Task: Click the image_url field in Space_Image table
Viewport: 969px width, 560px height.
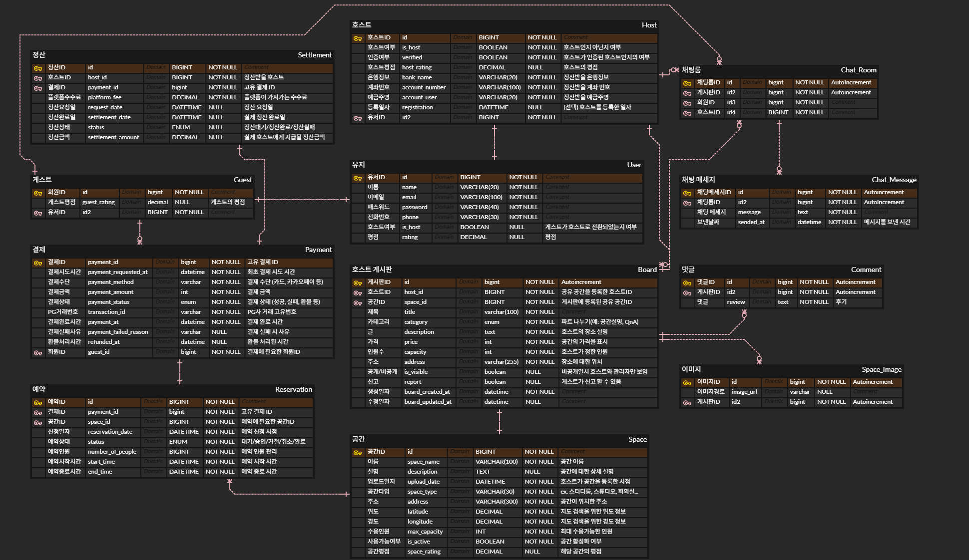Action: (744, 392)
